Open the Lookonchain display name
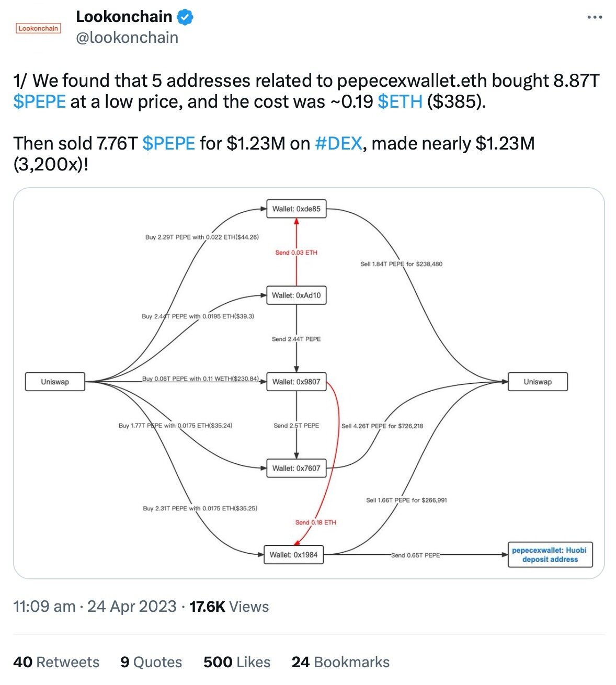The width and height of the screenshot is (616, 685). click(x=124, y=17)
